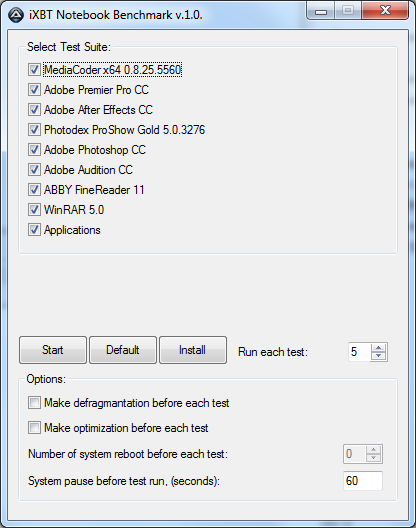The width and height of the screenshot is (416, 528).
Task: Toggle Adobe Premier Pro CC checkbox
Action: [34, 90]
